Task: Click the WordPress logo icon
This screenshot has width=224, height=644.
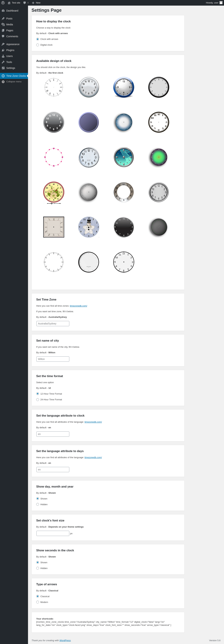Action: tap(3, 3)
